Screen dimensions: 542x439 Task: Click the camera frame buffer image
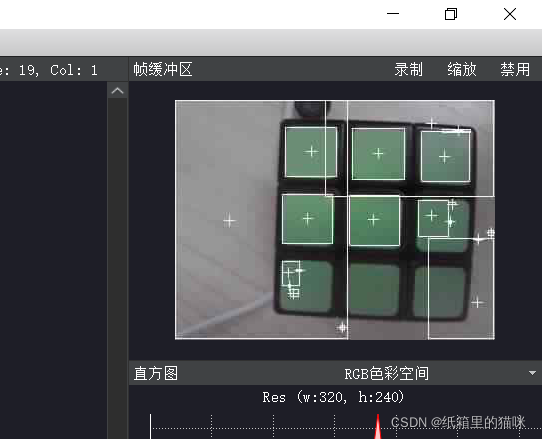[335, 220]
